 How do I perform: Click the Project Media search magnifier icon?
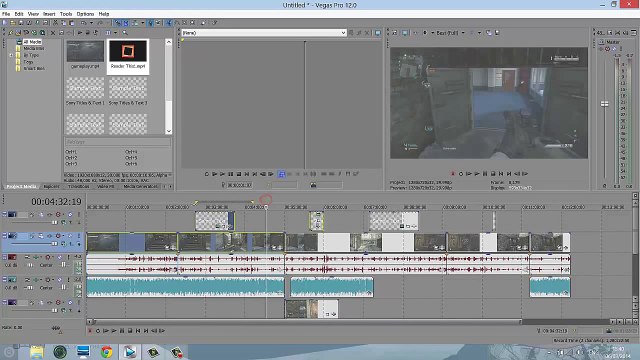pos(125,33)
